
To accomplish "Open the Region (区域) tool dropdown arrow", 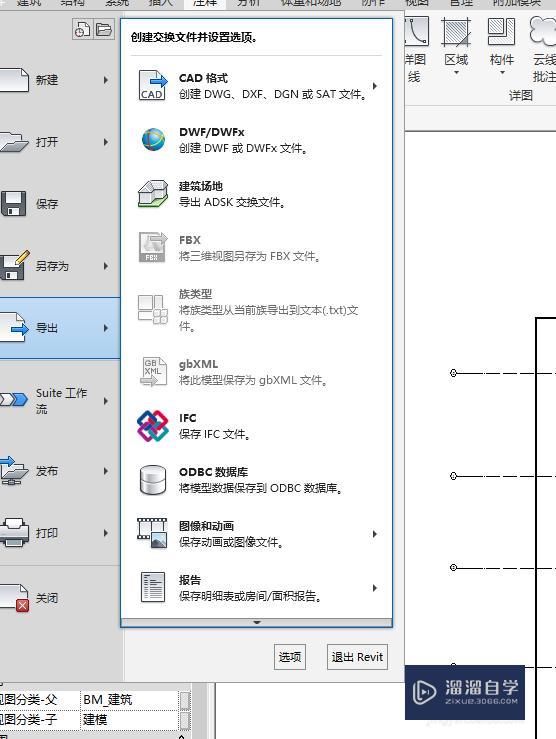I will click(x=456, y=73).
